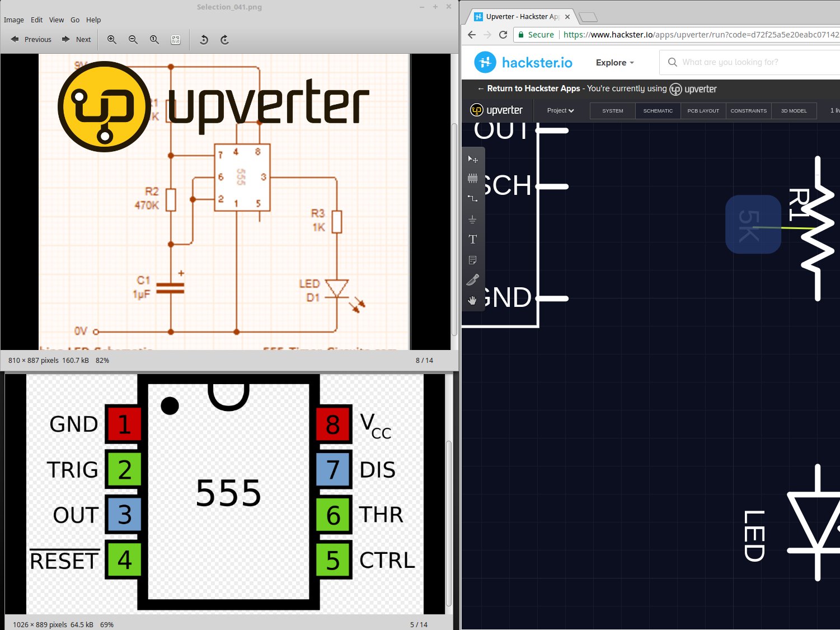Open the add component tool
This screenshot has height=630, width=840.
click(473, 178)
